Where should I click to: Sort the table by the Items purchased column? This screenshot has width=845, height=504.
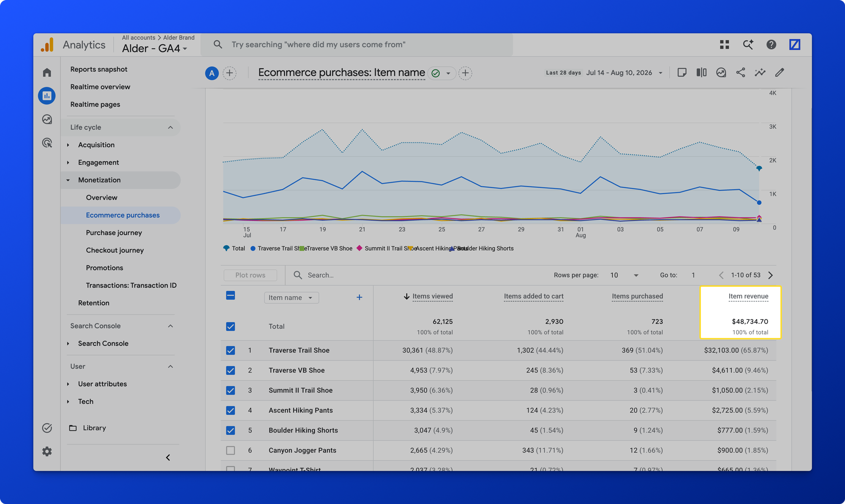637,296
